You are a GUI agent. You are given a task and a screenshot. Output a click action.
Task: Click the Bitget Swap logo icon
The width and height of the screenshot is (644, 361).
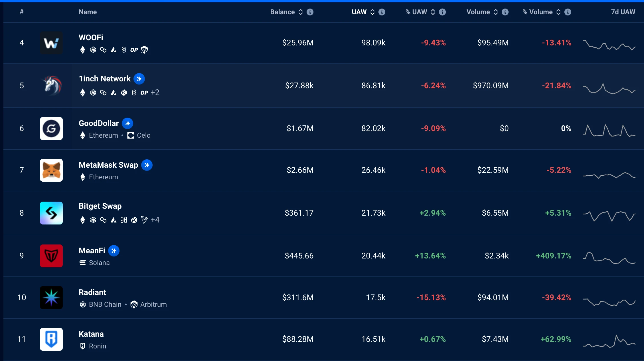pos(51,213)
